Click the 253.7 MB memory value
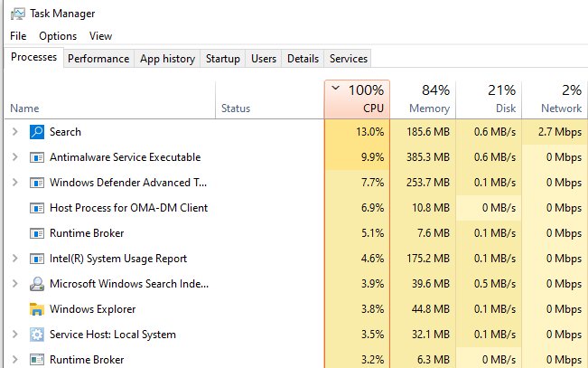Image resolution: width=588 pixels, height=368 pixels. (428, 183)
